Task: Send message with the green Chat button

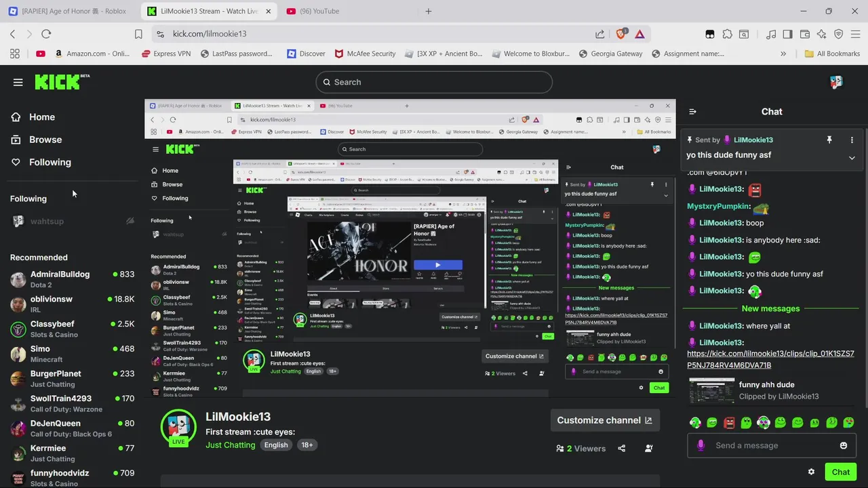Action: coord(841,472)
